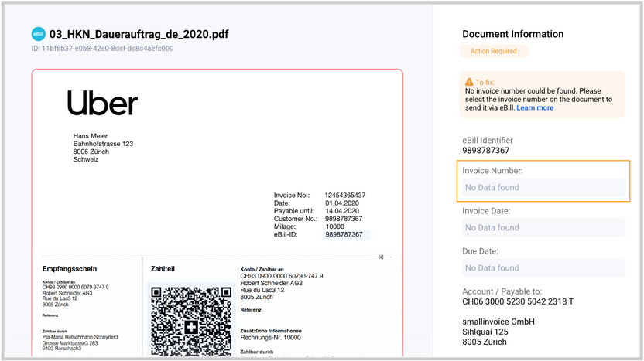Click Sihlquai 125 address line in panel
Viewport: 644px width, 361px height.
click(485, 332)
